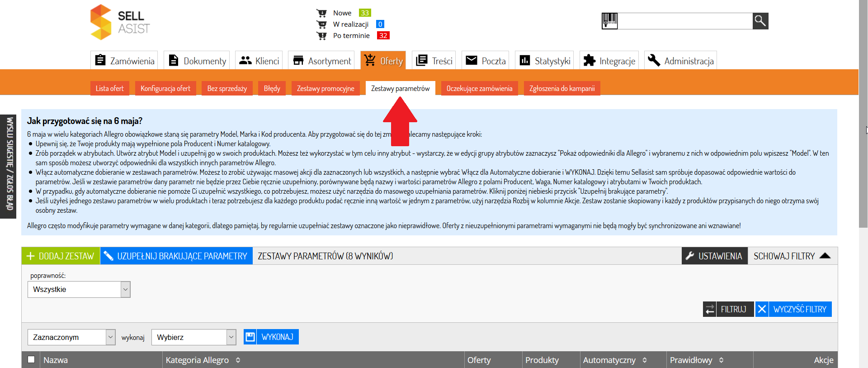Switch to the Zgłoszenia do kampanii tab
868x368 pixels.
[562, 88]
